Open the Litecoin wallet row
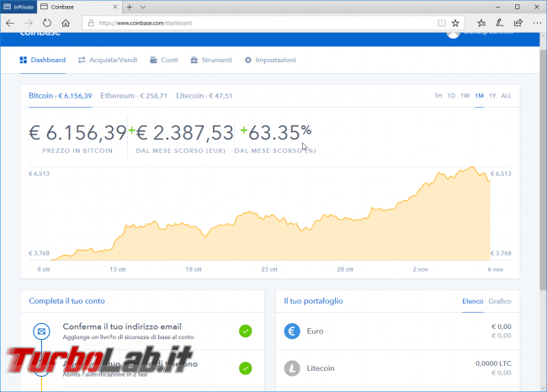 click(x=398, y=368)
